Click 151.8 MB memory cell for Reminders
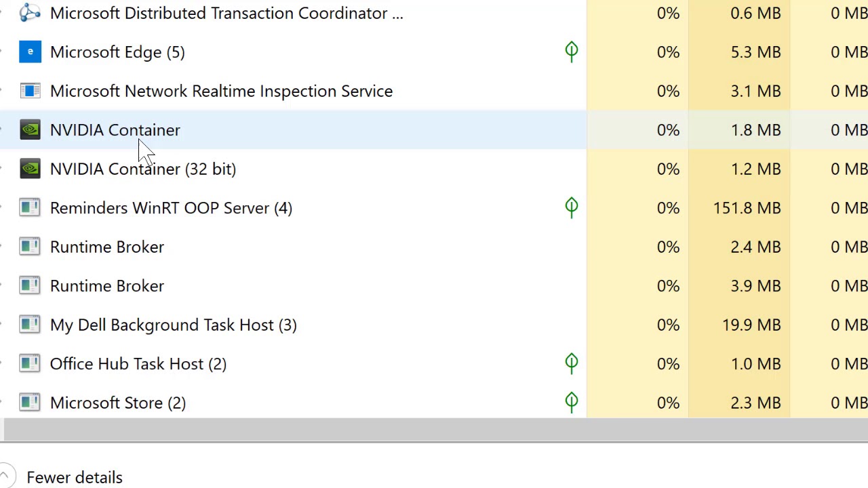Screen dimensions: 868x488 (x=747, y=208)
